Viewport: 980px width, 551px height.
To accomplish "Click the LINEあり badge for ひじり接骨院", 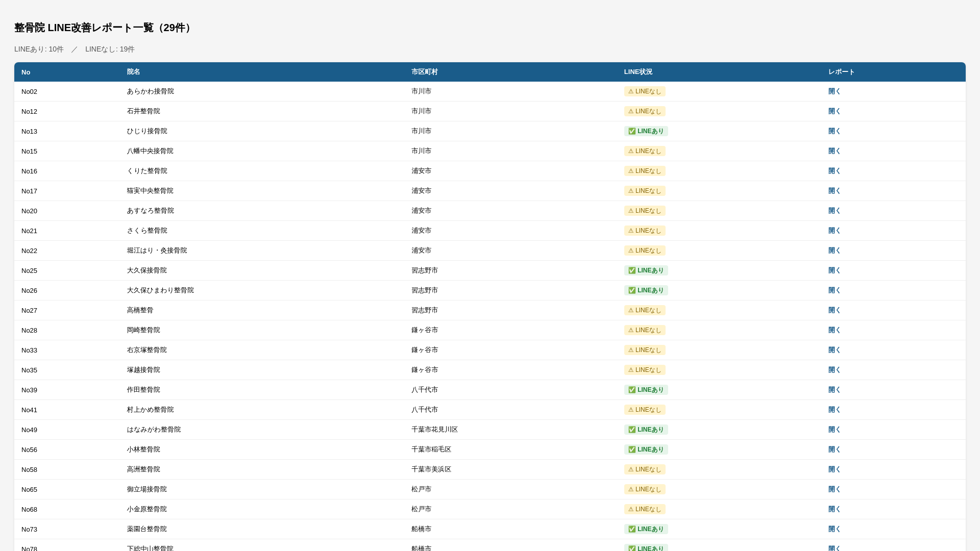I will (x=646, y=131).
